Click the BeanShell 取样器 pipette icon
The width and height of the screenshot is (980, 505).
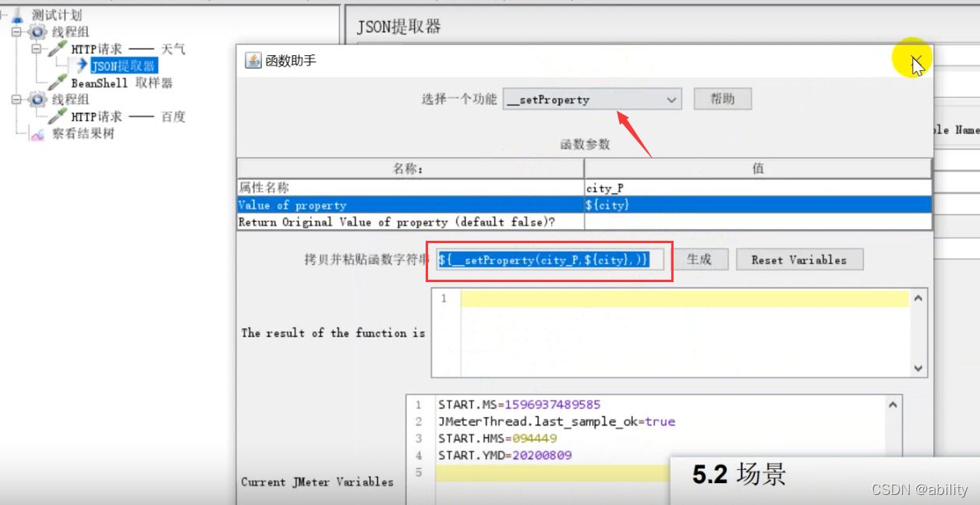(58, 83)
